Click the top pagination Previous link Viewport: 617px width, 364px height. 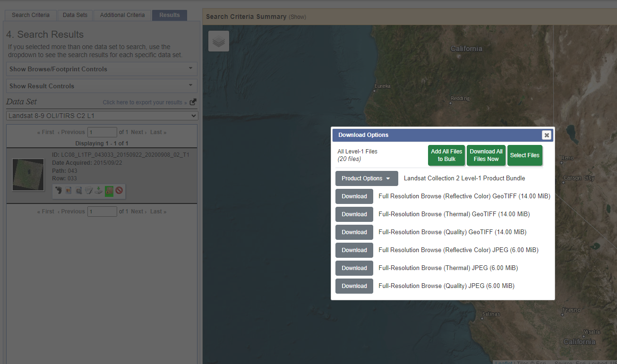point(71,132)
